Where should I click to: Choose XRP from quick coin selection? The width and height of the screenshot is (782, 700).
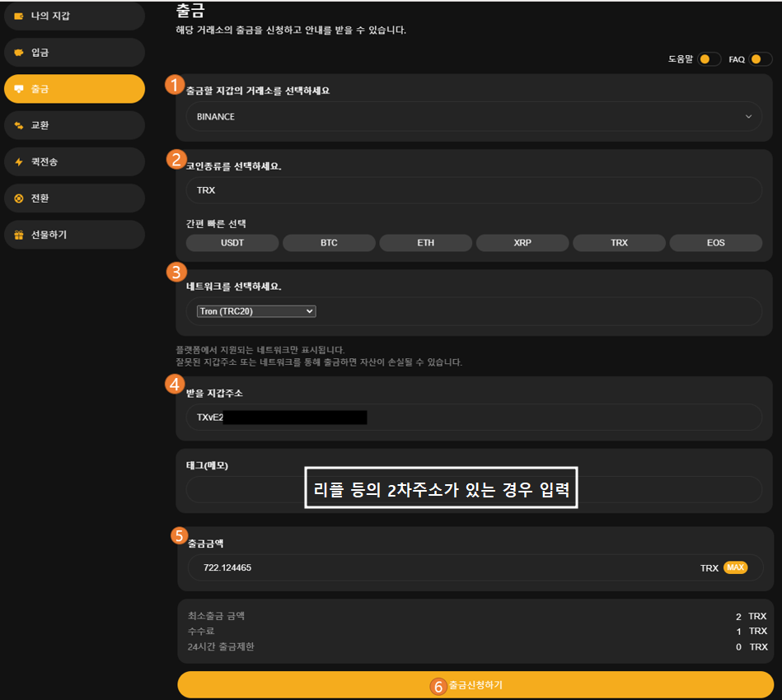(x=522, y=243)
